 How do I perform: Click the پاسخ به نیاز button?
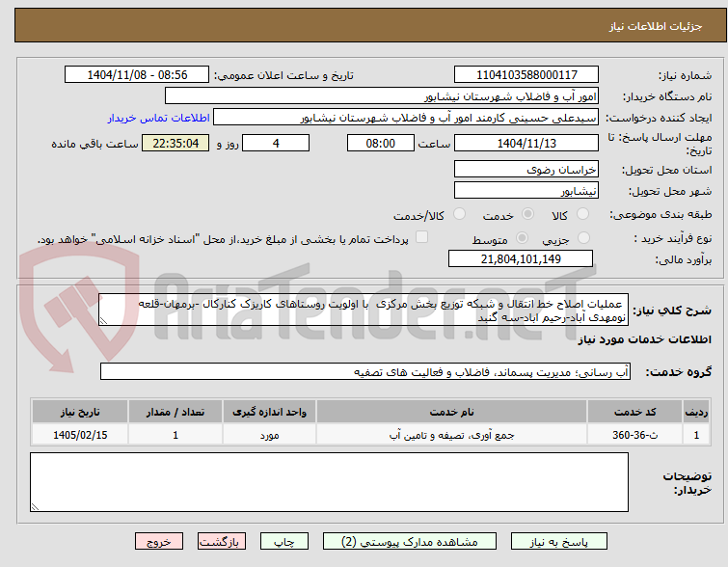pos(559,542)
